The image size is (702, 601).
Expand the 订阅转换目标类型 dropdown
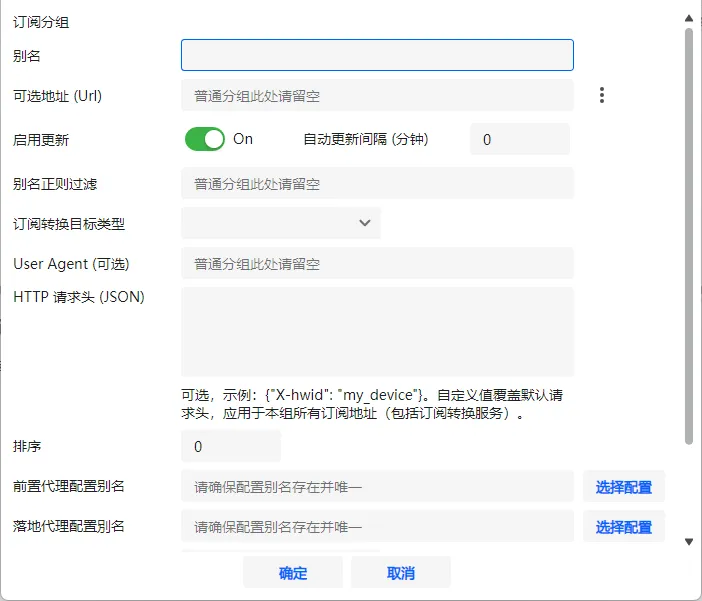click(281, 223)
